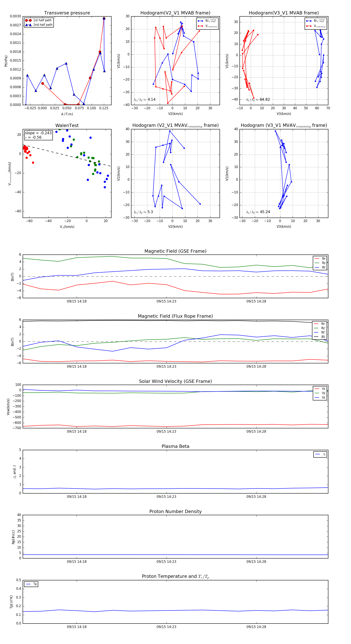
Task: Select the βp legend entry in Plasma Beta
Action: [321, 454]
